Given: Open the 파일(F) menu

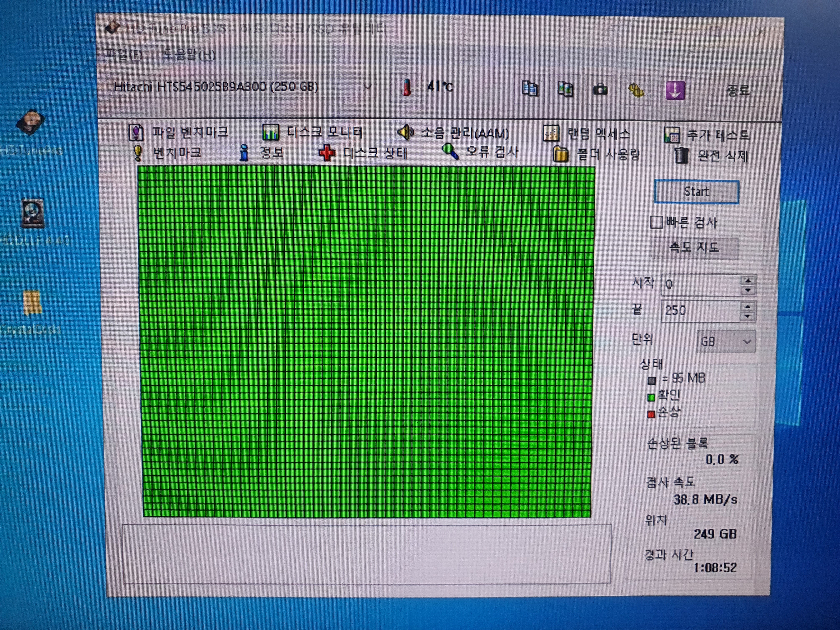Looking at the screenshot, I should pos(123,55).
